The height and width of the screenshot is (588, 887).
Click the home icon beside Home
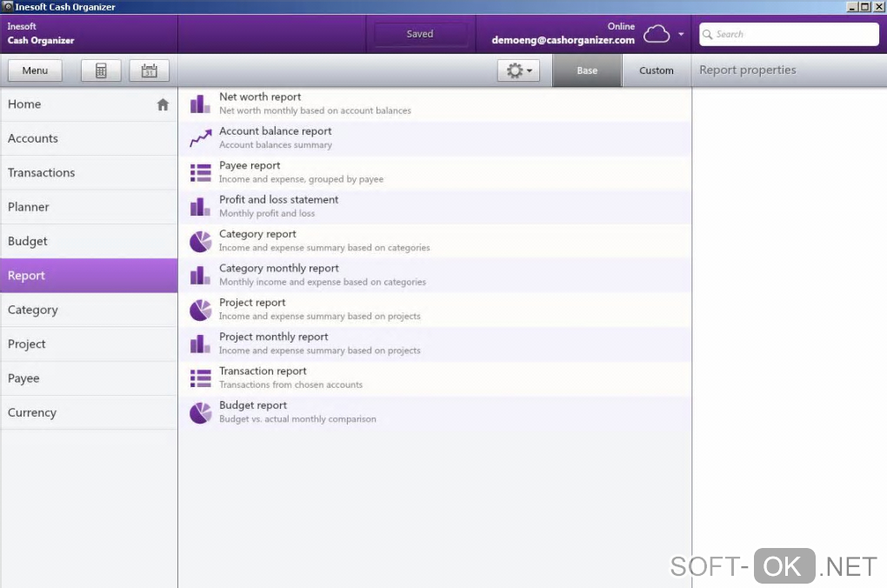pyautogui.click(x=163, y=104)
